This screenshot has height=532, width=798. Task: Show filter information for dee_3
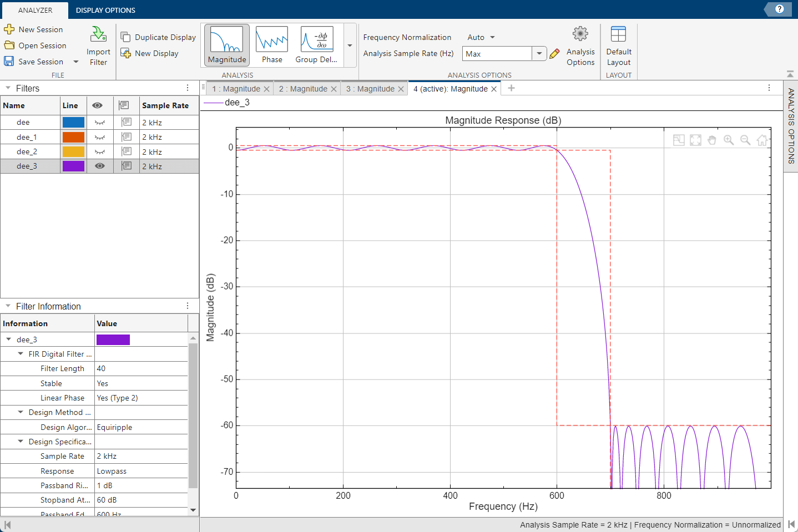tap(127, 166)
